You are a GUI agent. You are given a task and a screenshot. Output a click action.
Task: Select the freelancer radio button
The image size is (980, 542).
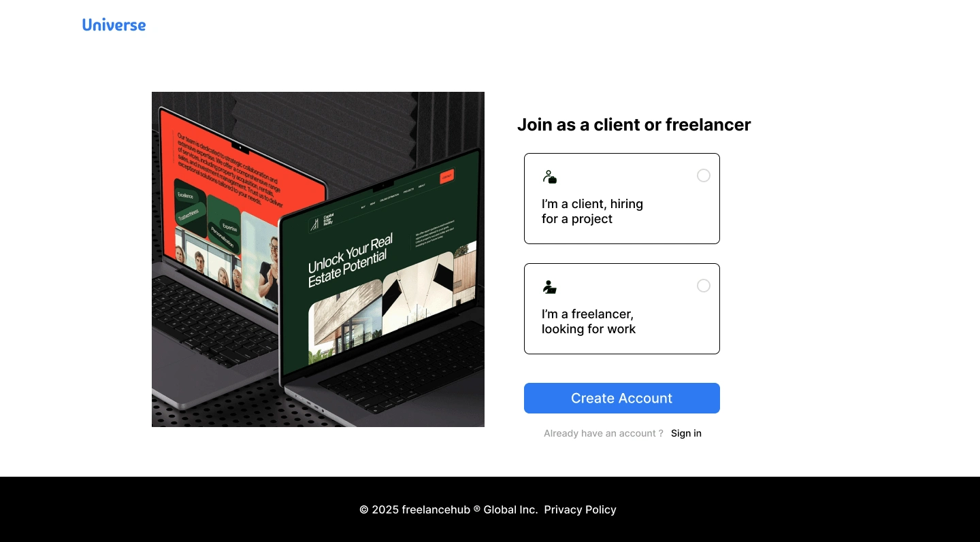pos(704,286)
